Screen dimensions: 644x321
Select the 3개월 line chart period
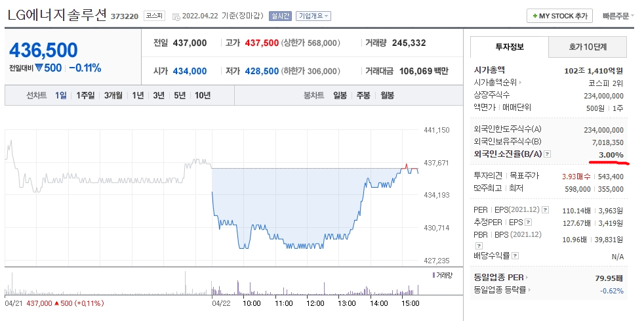113,95
